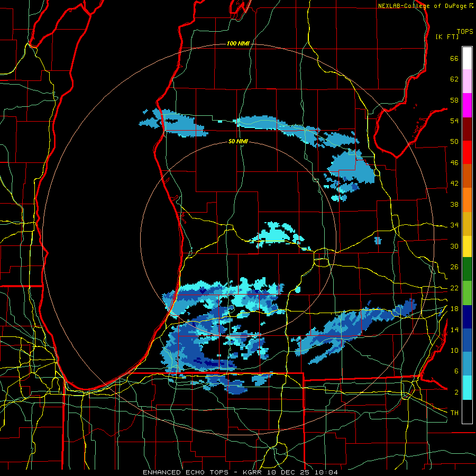The image size is (476, 476).
Task: Click the white swatch in the tops legend
Action: pos(467,58)
